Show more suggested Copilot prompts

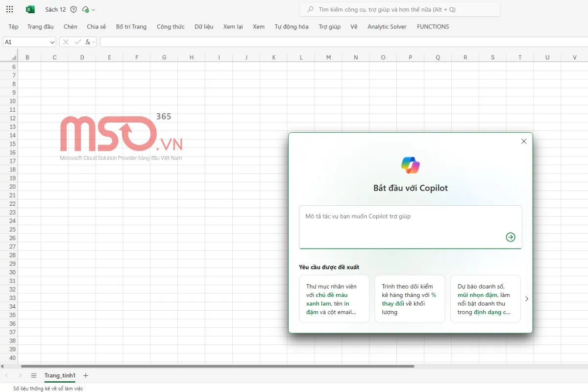pyautogui.click(x=527, y=298)
